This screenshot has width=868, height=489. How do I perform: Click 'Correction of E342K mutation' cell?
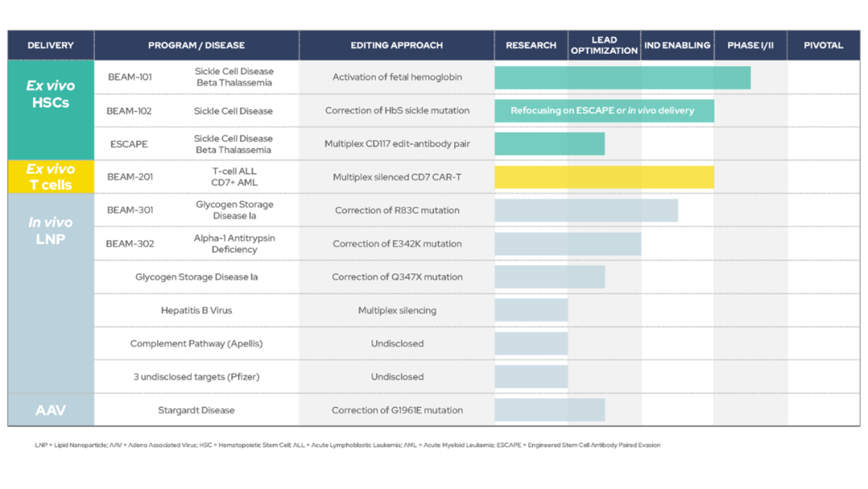(x=397, y=244)
